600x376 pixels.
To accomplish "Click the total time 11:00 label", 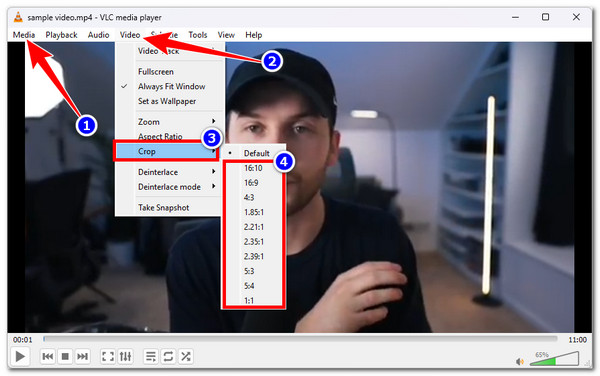I will 577,339.
